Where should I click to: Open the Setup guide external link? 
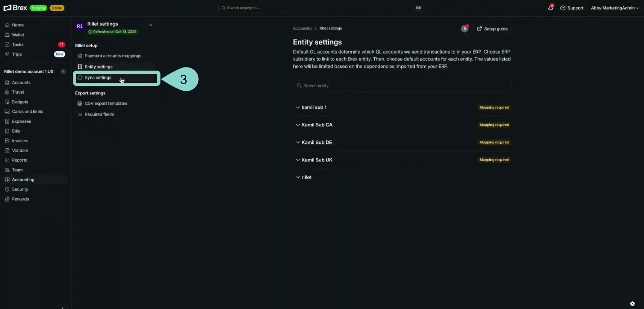coord(492,29)
